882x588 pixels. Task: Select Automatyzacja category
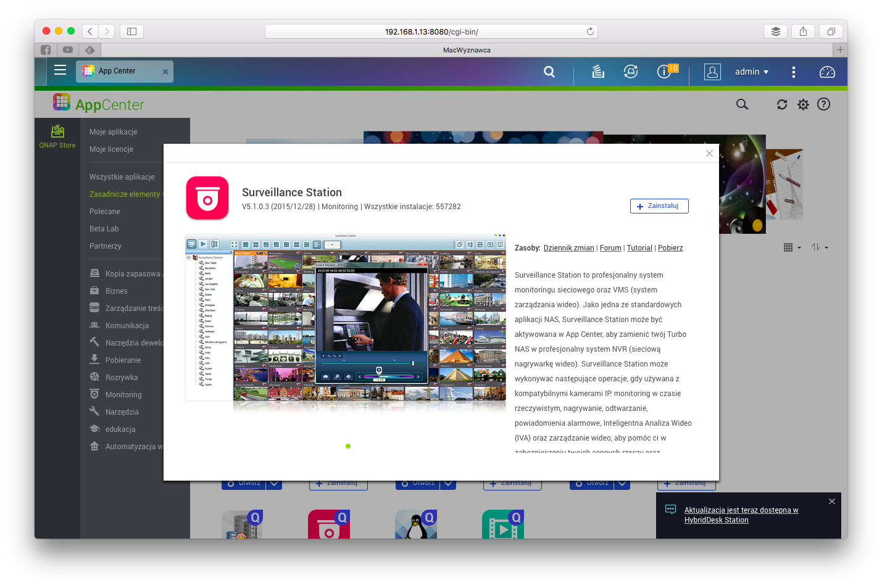(126, 446)
